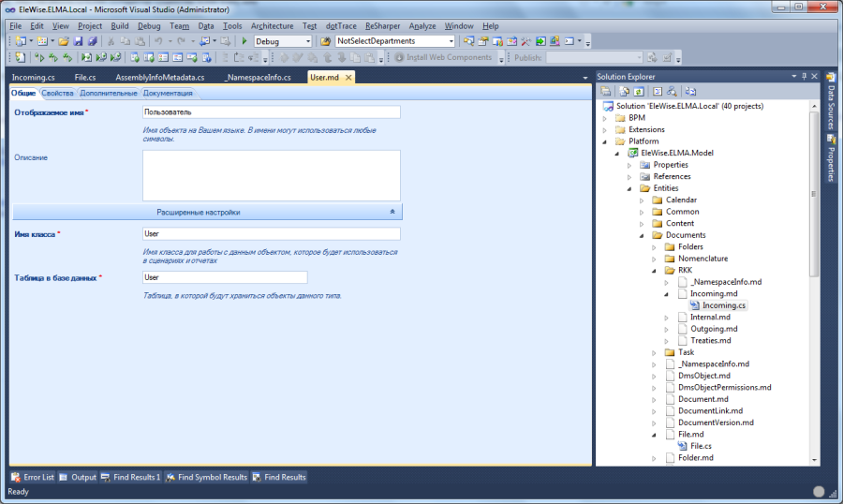Click the Solution Explorer vertical scrollbar
Screen dimensions: 843x504
tap(815, 283)
